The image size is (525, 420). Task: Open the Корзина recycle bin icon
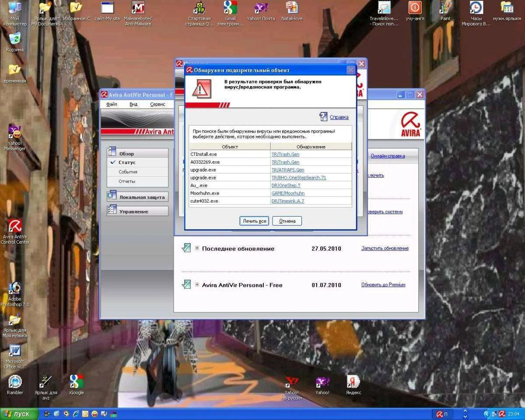tap(15, 38)
